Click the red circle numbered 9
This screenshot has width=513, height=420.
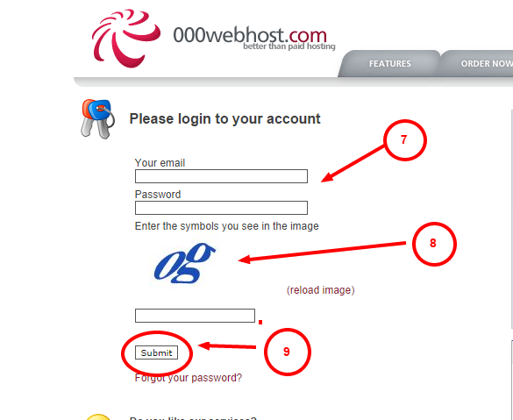[288, 352]
